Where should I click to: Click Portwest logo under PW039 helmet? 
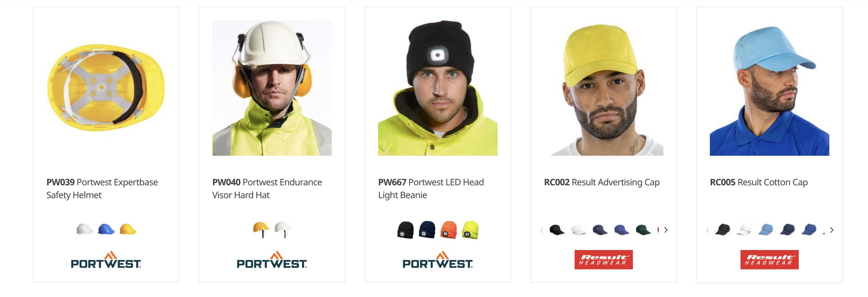point(106,260)
